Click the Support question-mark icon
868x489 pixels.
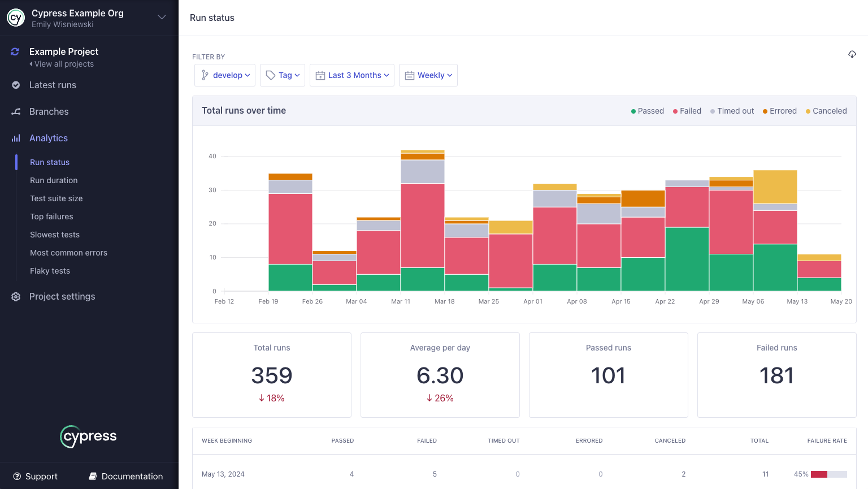17,476
